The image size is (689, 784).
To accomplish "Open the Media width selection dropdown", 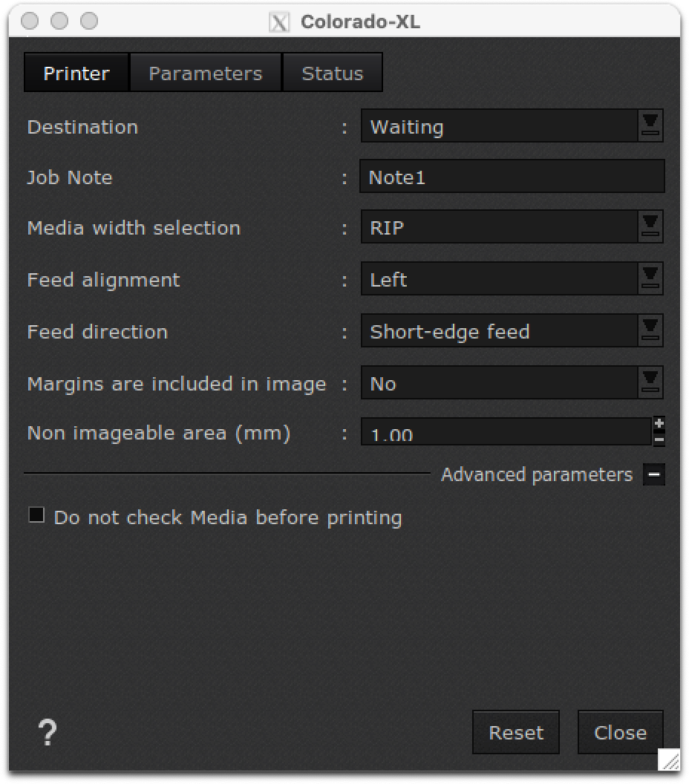I will [x=512, y=227].
